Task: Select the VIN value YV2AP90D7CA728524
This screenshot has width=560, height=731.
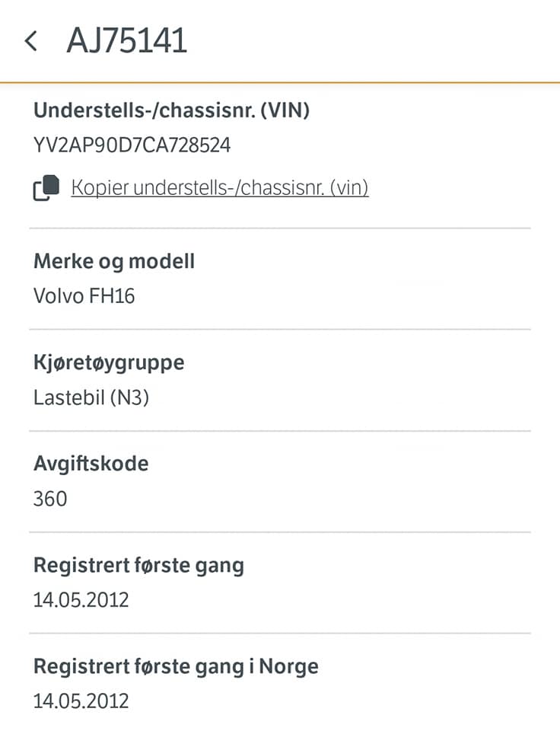Action: [132, 145]
